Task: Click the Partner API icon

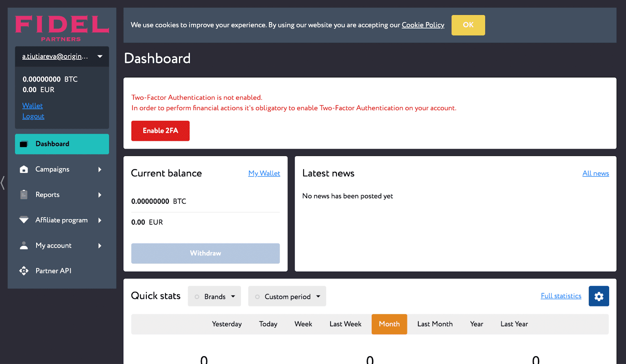Action: 24,271
